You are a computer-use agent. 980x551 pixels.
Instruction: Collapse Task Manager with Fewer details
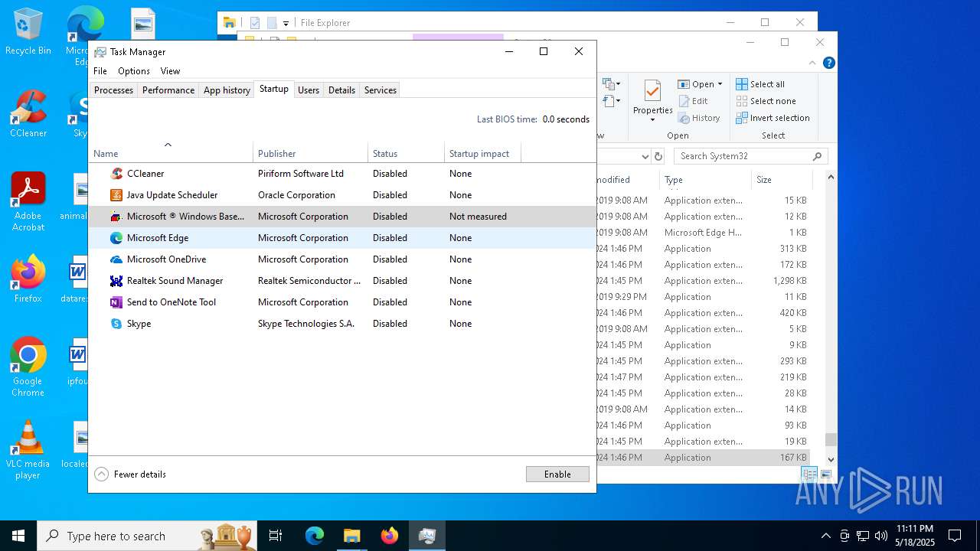[x=130, y=474]
